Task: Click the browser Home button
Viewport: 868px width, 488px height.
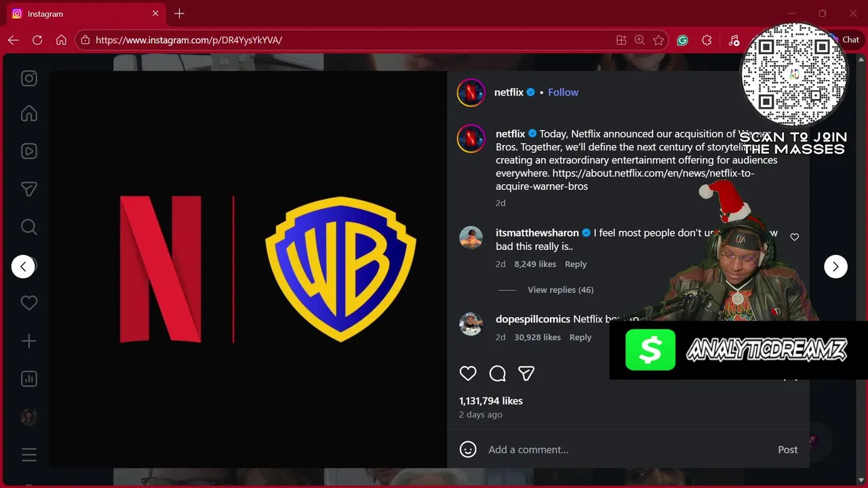Action: click(61, 40)
